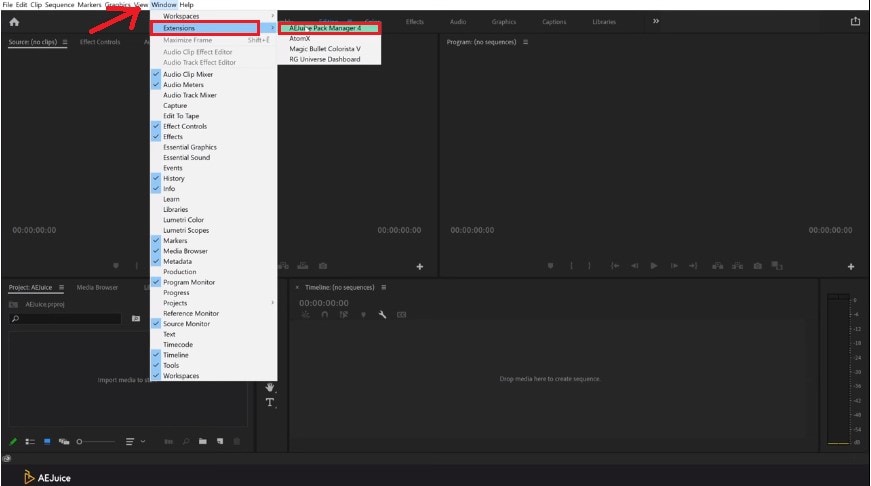Expand Workspaces submenu at menu top

pos(214,16)
